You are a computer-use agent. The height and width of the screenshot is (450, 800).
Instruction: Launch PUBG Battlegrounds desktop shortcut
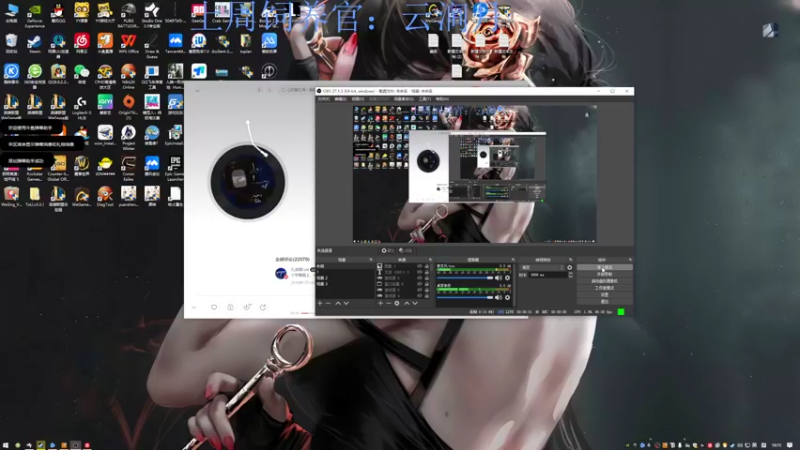click(x=129, y=14)
